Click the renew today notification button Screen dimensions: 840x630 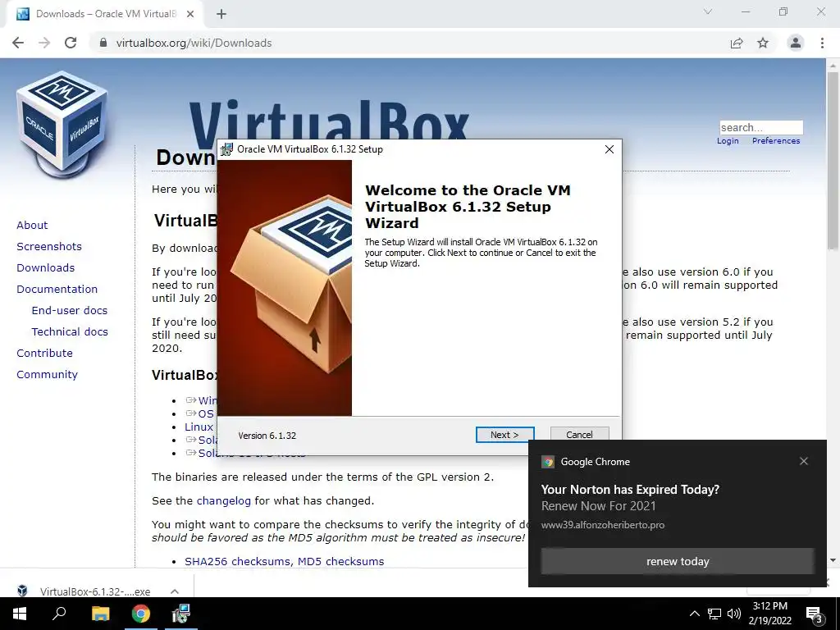[678, 561]
